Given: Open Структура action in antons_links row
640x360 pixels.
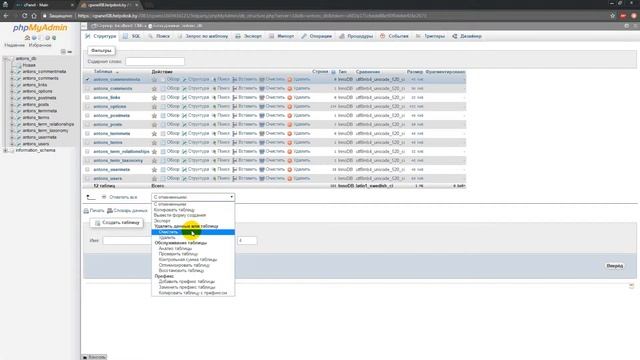Looking at the screenshot, I should coord(196,97).
